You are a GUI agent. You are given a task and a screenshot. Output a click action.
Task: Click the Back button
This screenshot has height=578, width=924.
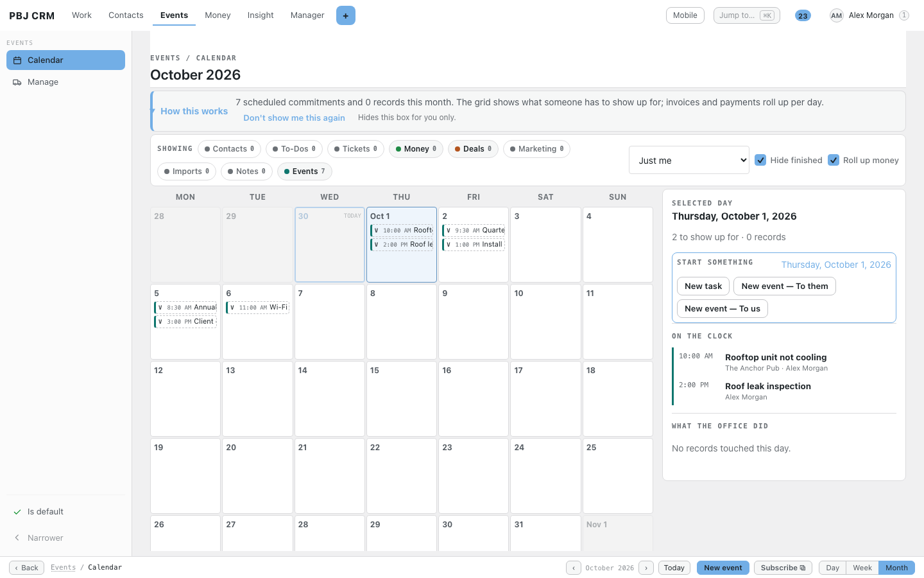point(26,568)
